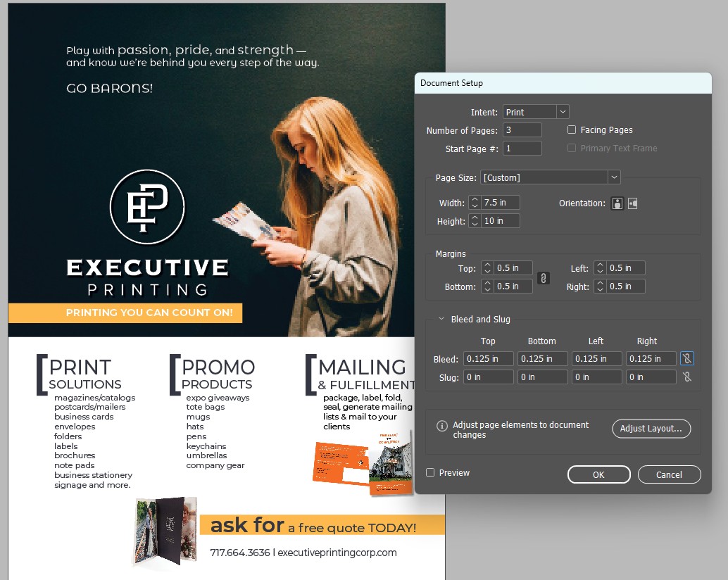Screen dimensions: 728x580
Task: Toggle the Slug link chain icon
Action: coord(687,377)
